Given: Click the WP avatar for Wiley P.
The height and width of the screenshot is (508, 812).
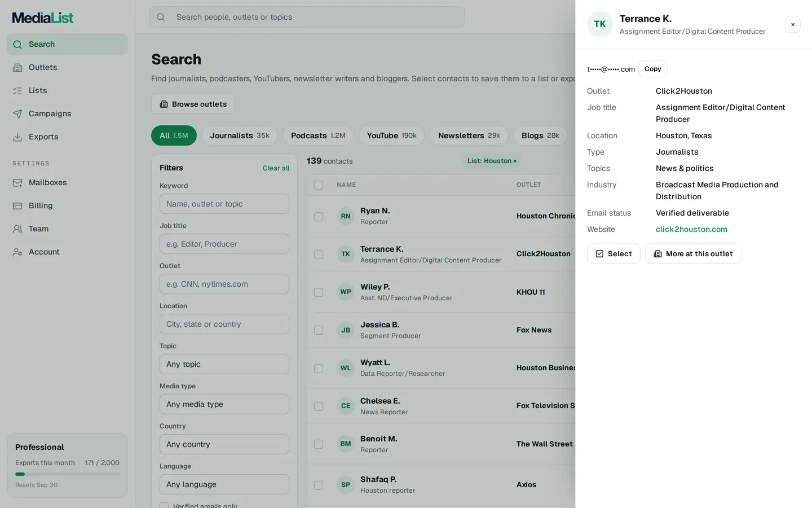Looking at the screenshot, I should 346,292.
